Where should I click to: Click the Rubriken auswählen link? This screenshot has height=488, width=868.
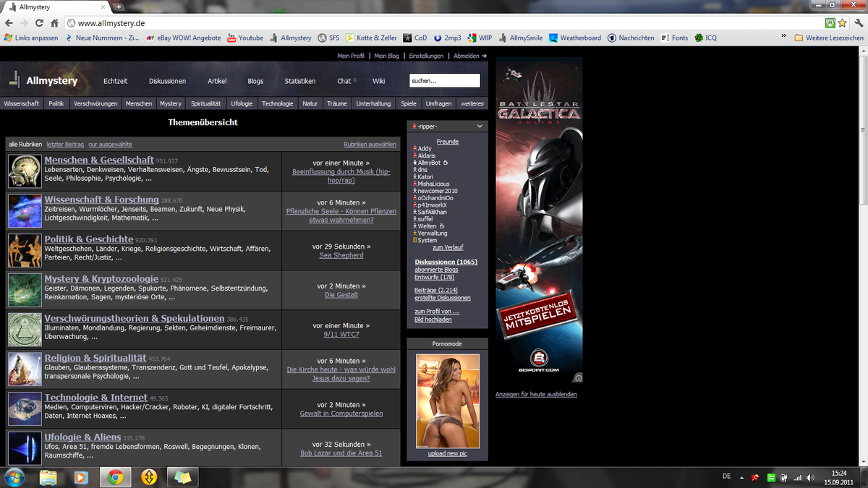(370, 145)
